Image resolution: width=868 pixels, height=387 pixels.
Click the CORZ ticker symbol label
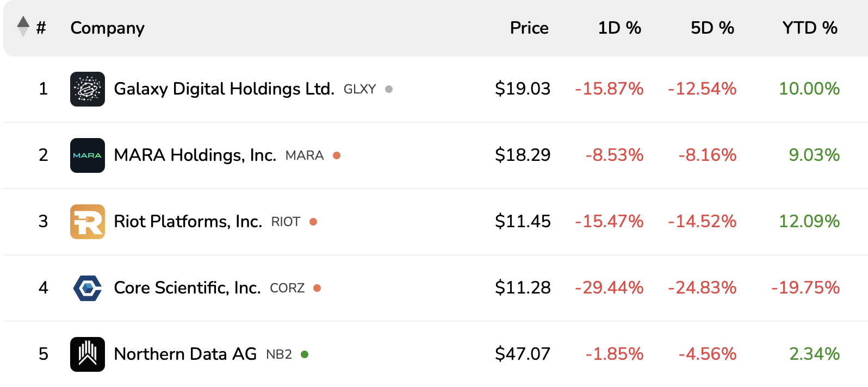287,288
